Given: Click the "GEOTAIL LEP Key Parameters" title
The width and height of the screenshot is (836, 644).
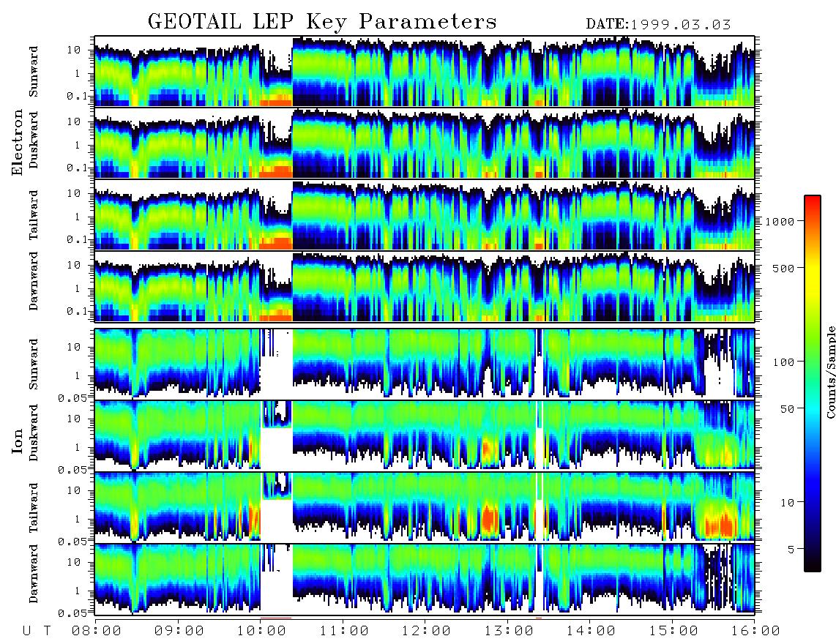Looking at the screenshot, I should click(x=322, y=21).
